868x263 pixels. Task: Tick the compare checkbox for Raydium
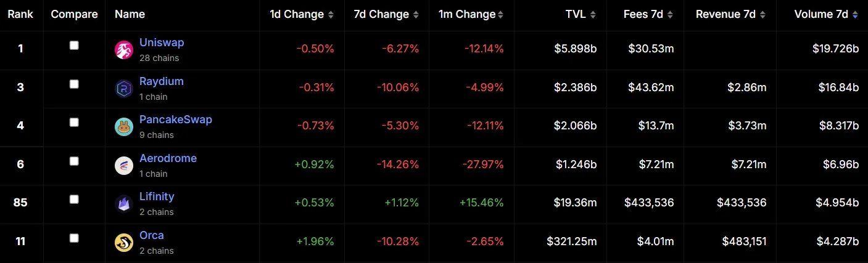click(74, 84)
